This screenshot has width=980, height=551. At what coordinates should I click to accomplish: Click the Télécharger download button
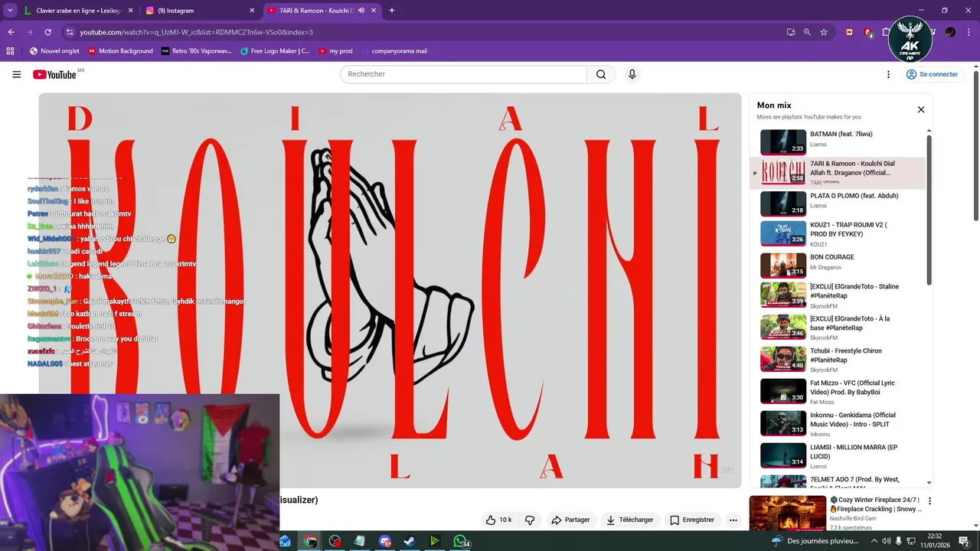click(630, 520)
